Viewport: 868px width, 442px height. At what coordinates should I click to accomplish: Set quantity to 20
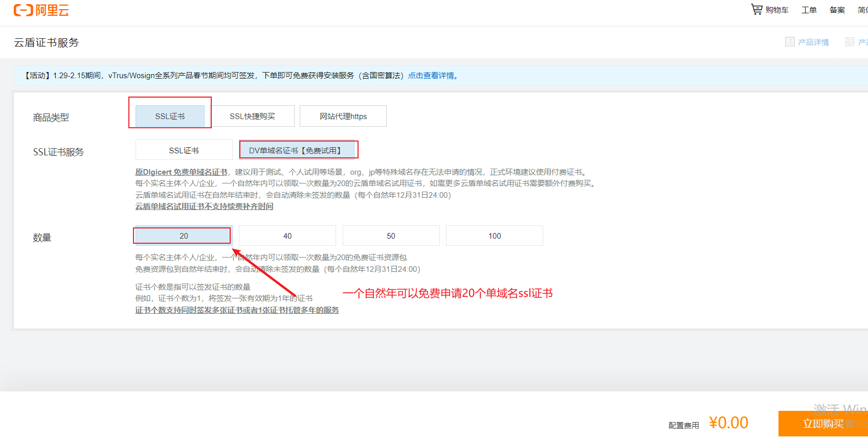point(184,236)
